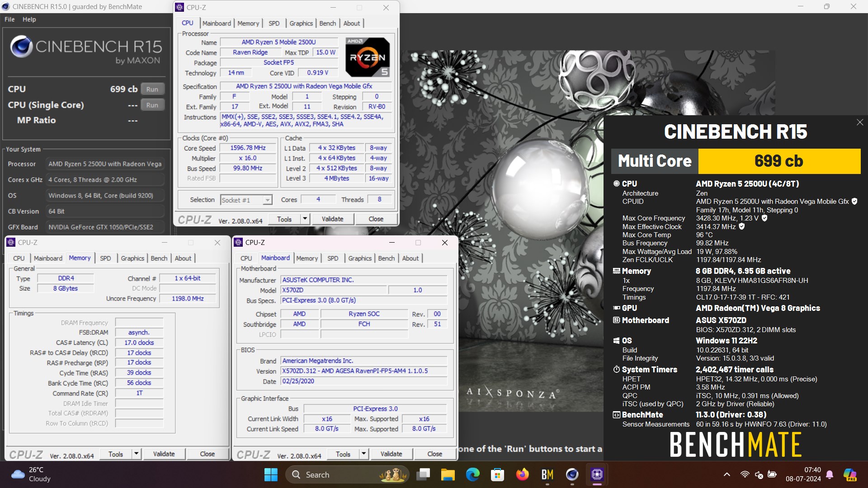
Task: Open Graphics tab in top CPU-Z window
Action: (x=301, y=23)
